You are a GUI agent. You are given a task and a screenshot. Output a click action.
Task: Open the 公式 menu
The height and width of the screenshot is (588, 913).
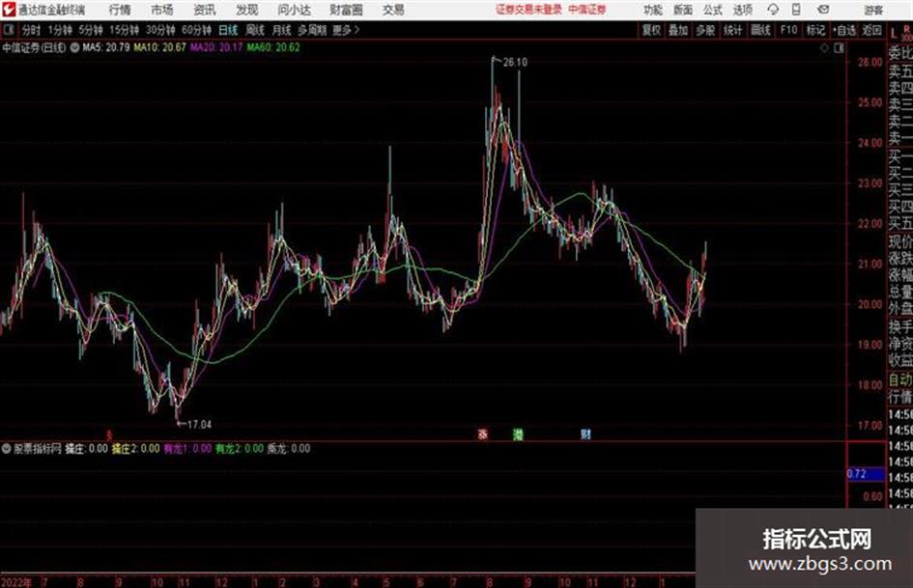(x=713, y=10)
